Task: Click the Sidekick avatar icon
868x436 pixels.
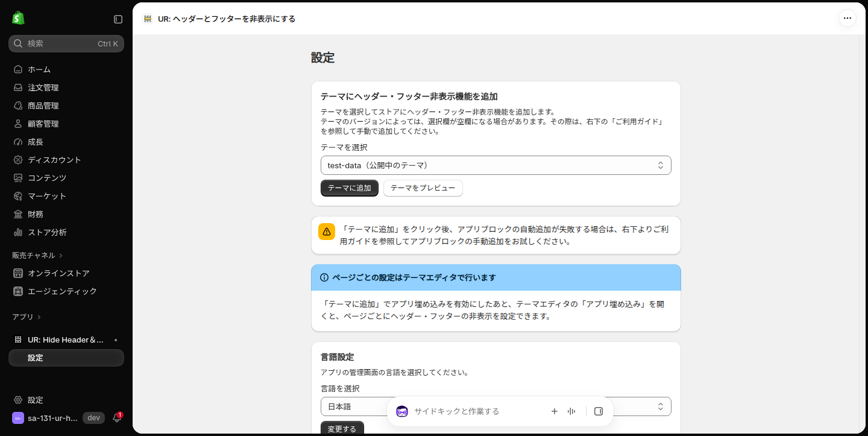Action: point(402,411)
